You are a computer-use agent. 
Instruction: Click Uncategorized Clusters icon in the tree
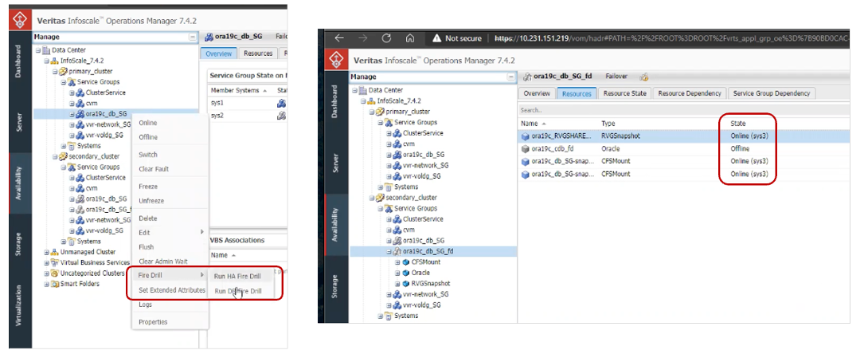[x=54, y=273]
